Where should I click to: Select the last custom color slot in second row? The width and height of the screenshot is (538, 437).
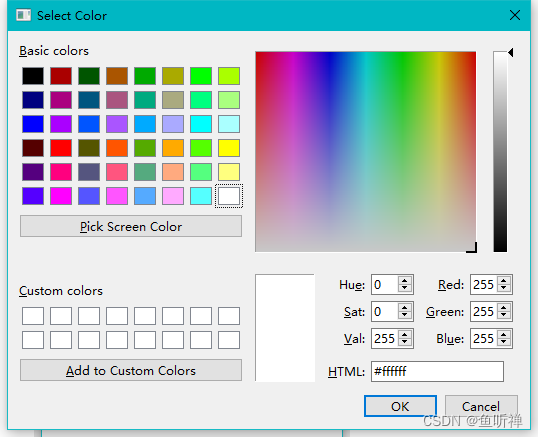click(x=229, y=340)
